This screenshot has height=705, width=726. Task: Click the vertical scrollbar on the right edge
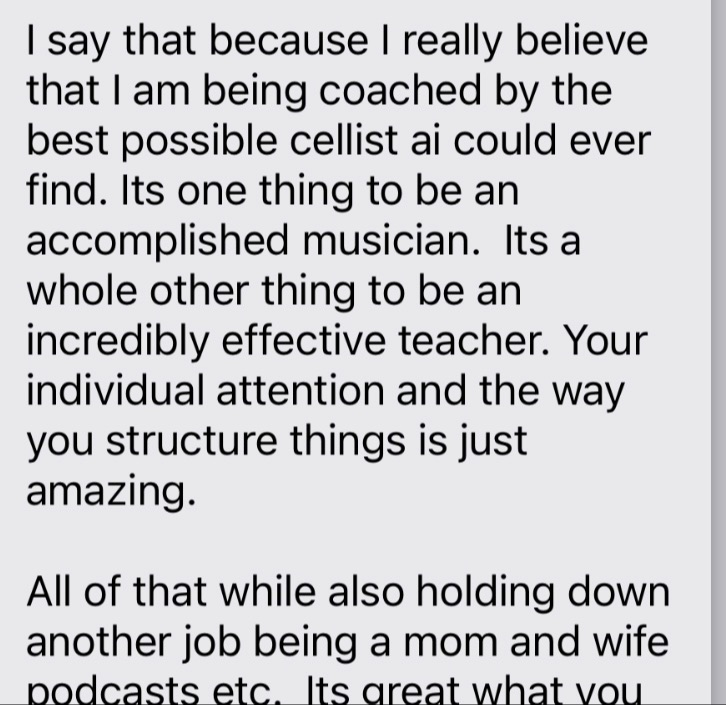coord(718,352)
